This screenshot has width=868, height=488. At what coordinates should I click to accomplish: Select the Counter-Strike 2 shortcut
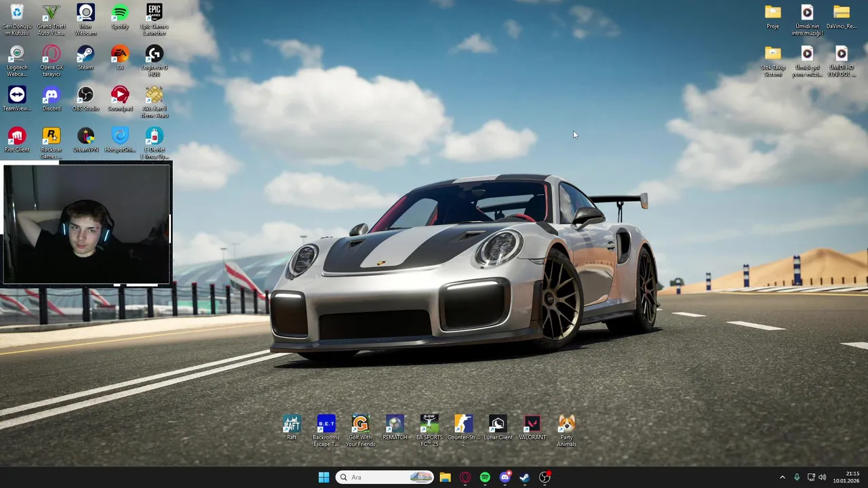(x=464, y=431)
